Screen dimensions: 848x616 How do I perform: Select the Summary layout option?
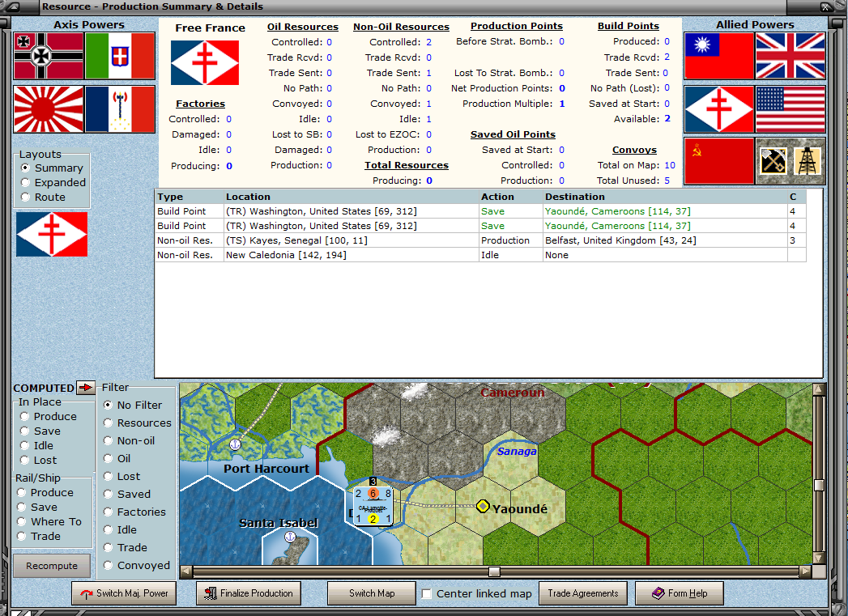(x=25, y=168)
